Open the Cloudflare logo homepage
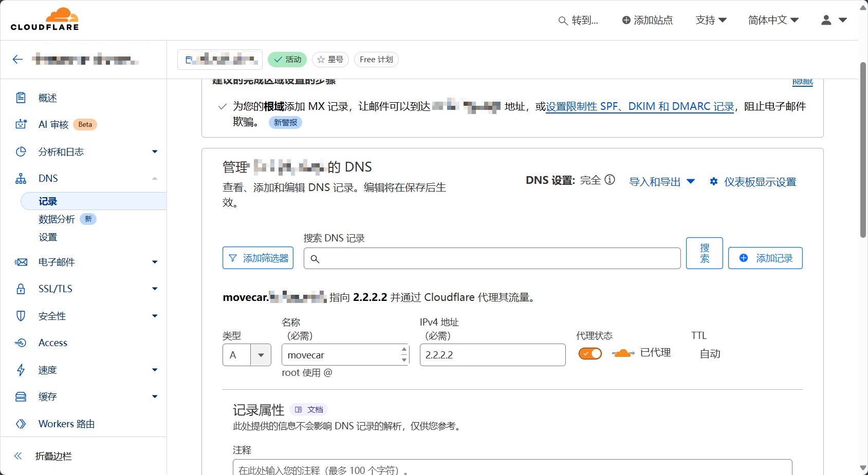The width and height of the screenshot is (868, 475). [x=45, y=18]
